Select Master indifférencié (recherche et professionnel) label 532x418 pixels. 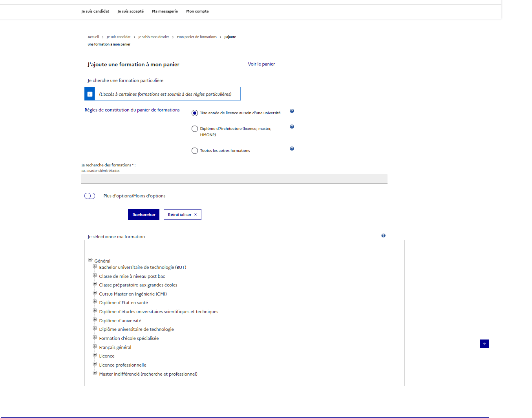click(x=148, y=374)
